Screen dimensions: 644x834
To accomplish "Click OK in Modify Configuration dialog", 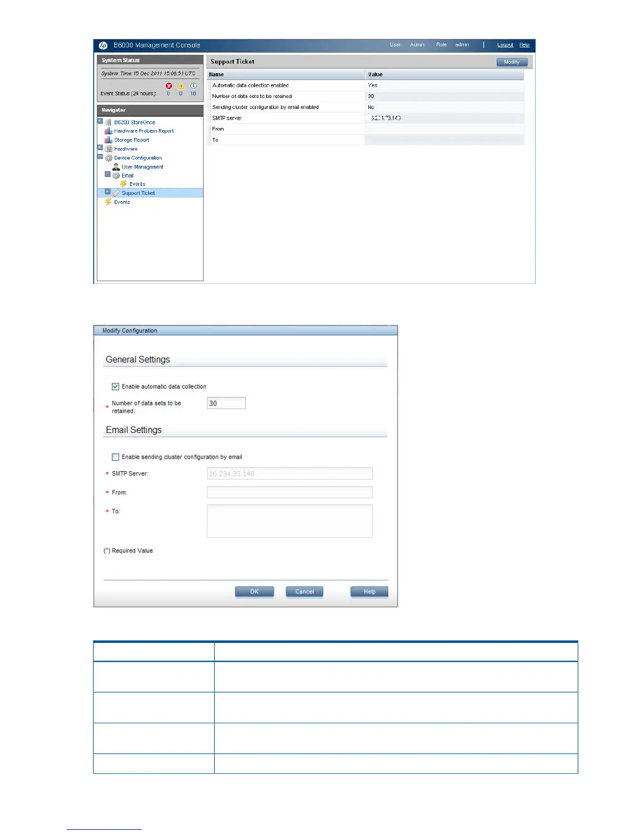I will click(255, 592).
